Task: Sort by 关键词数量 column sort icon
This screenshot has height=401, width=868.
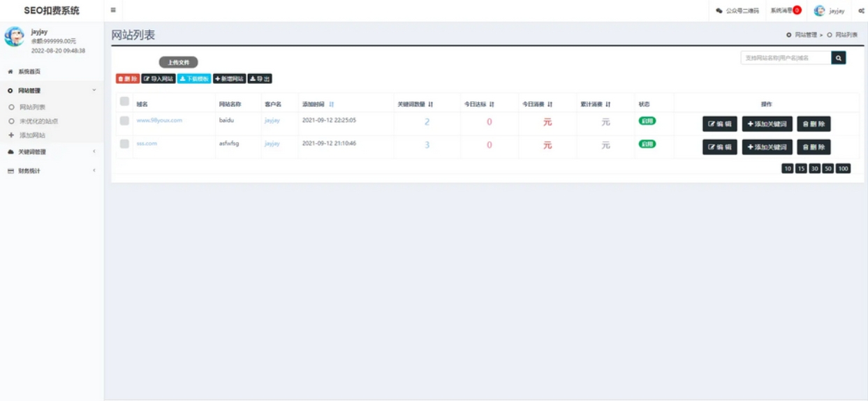Action: [x=431, y=104]
